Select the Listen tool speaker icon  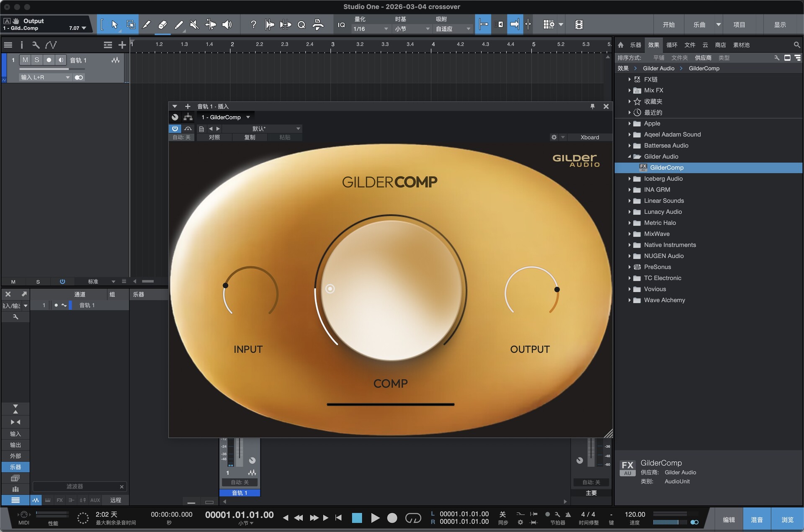coord(227,24)
